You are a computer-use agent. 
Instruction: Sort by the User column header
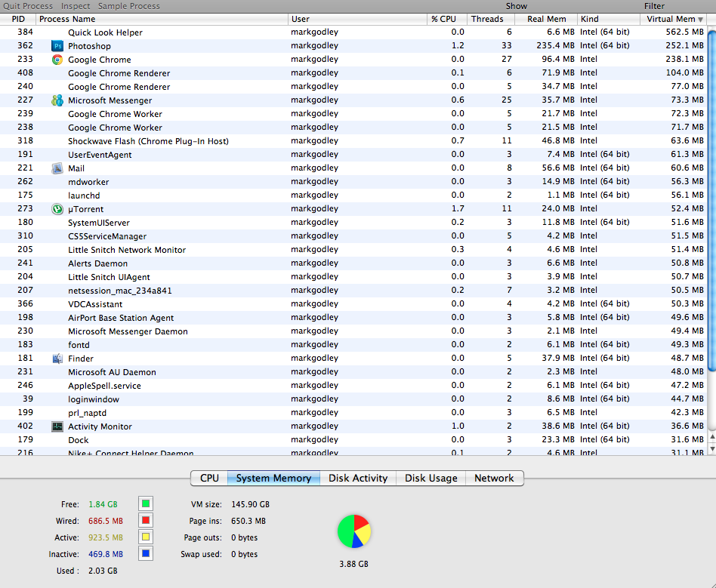(357, 19)
